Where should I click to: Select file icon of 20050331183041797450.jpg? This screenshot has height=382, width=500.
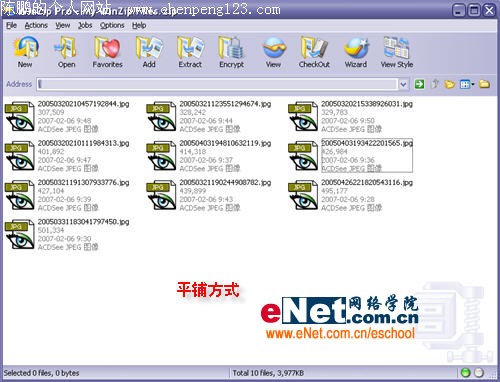click(x=20, y=234)
